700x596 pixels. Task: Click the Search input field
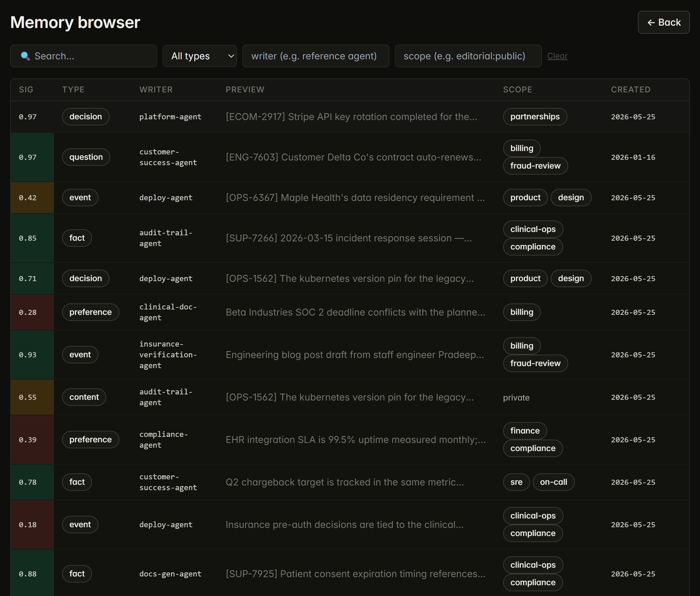click(x=83, y=56)
